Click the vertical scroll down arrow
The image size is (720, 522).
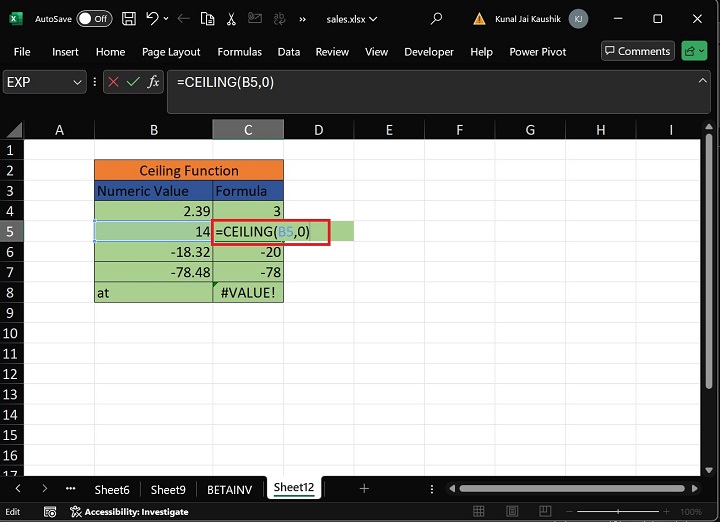[x=709, y=470]
